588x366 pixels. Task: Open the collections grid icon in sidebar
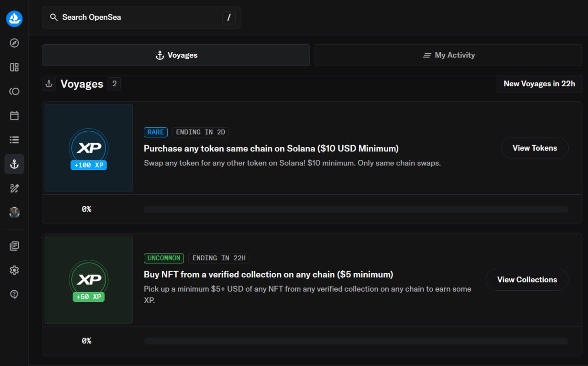click(x=14, y=68)
